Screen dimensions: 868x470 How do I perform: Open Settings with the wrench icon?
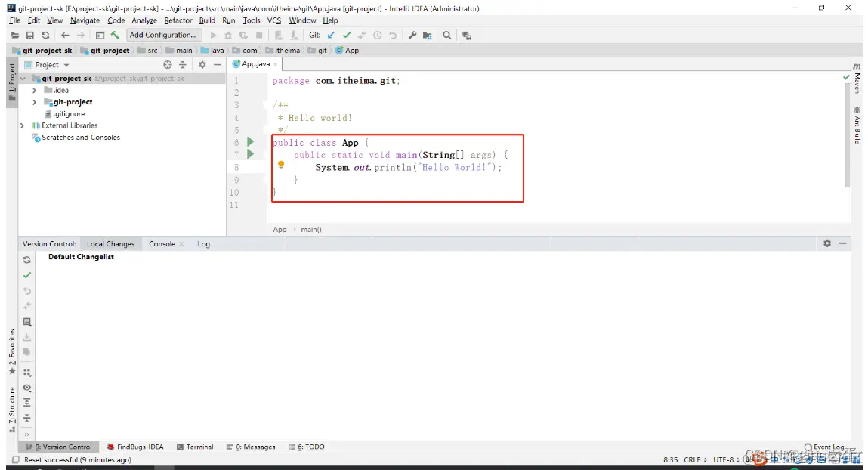[x=412, y=35]
